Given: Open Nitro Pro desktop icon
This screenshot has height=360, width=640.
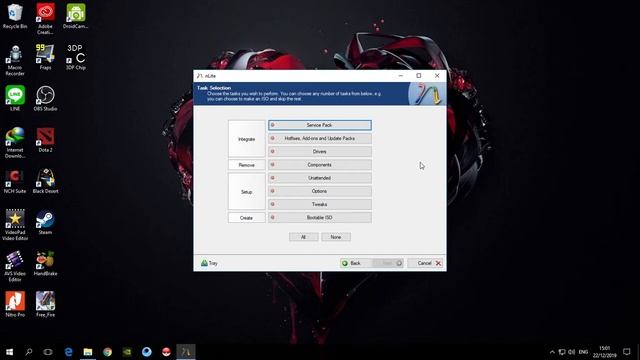Looking at the screenshot, I should click(15, 304).
